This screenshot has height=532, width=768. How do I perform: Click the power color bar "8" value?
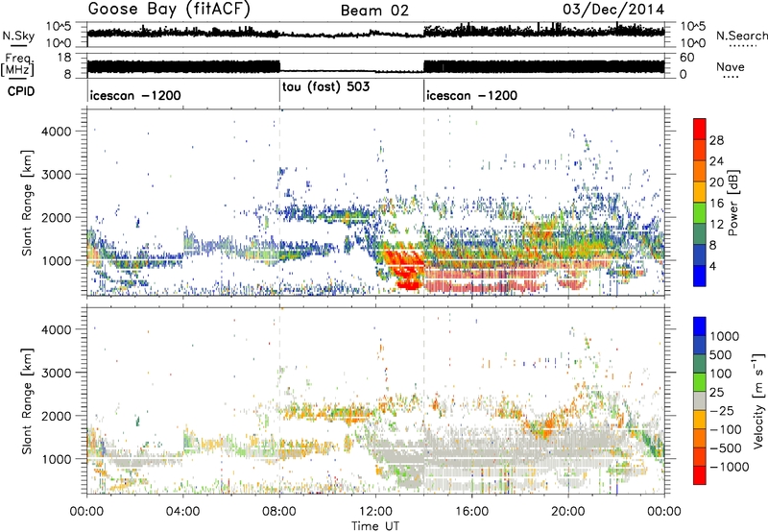pos(713,246)
